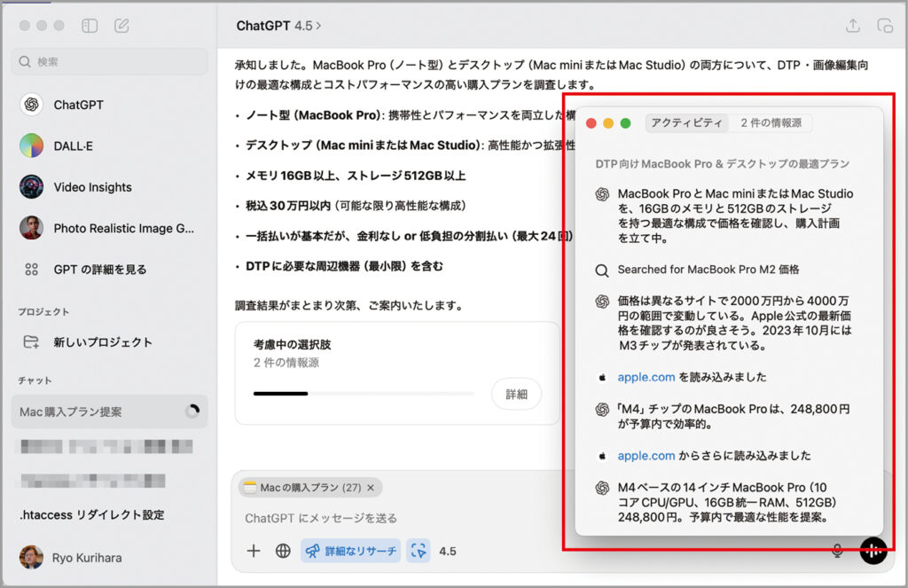
Task: Click the DALL·E colorful circle icon
Action: [x=31, y=146]
